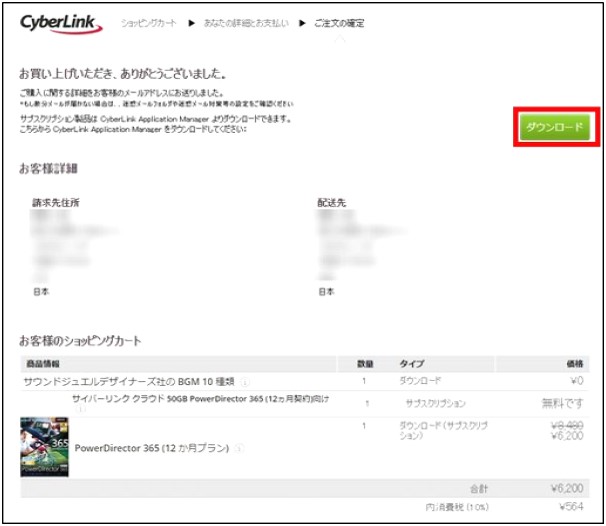Click 日本 under the billing address
This screenshot has height=526, width=606.
coord(41,291)
